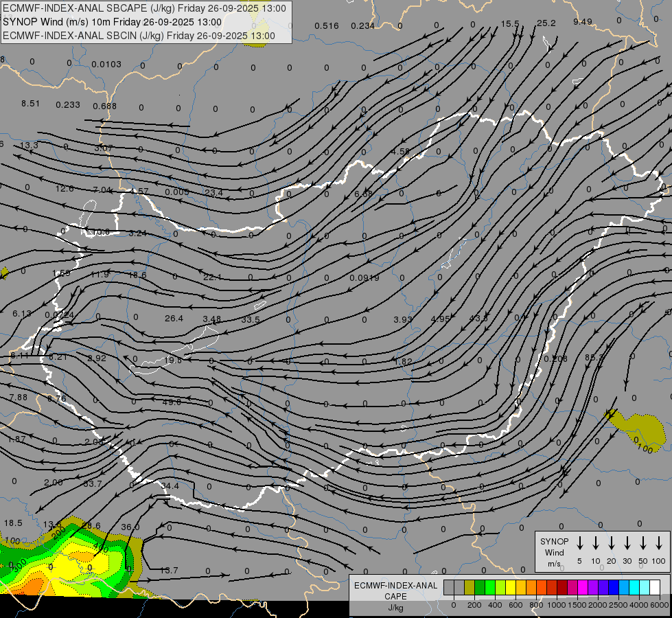672x618 pixels.
Task: Click the 23.4 value label
Action: (x=214, y=192)
